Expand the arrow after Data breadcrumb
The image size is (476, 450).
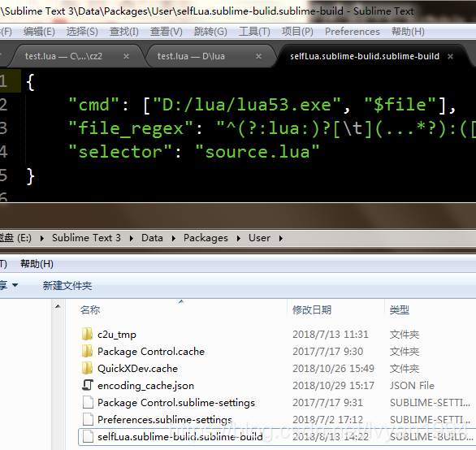pos(173,238)
